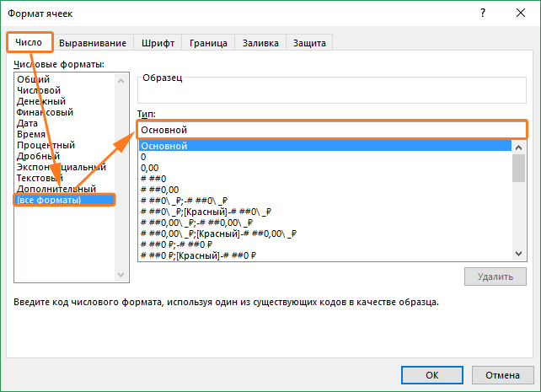Pick the Текстовый format category
The width and height of the screenshot is (541, 392).
click(x=40, y=178)
